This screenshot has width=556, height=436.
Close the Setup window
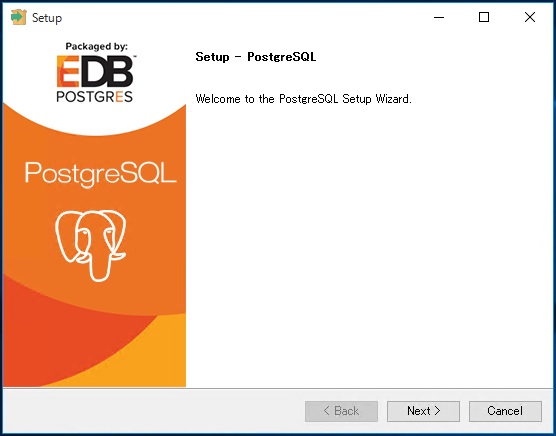point(530,17)
